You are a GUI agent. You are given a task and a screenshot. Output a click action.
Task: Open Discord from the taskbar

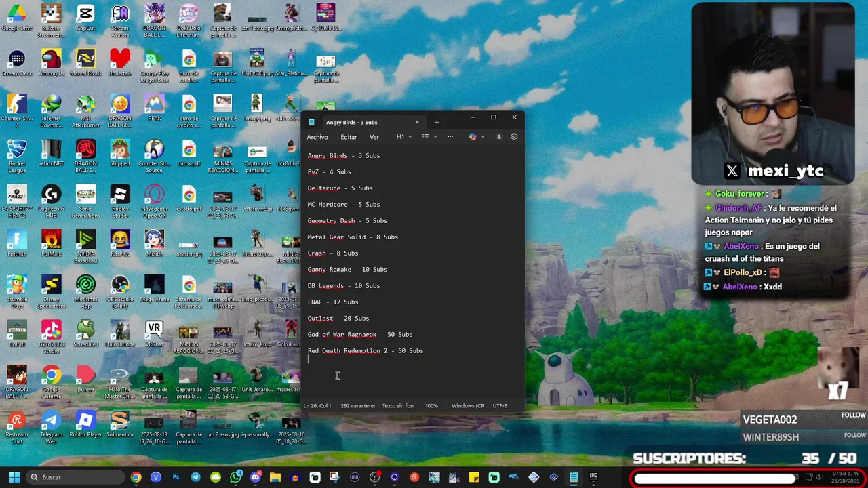[x=255, y=477]
